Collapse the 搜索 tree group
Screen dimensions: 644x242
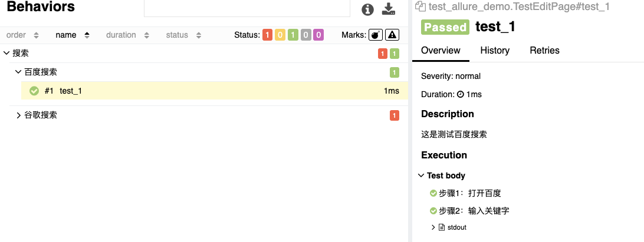tap(6, 54)
